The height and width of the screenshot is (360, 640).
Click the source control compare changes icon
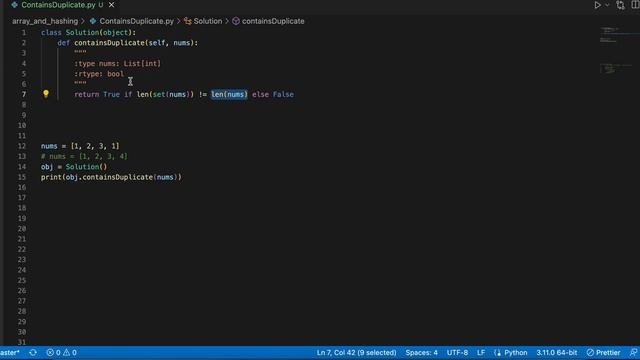620,5
